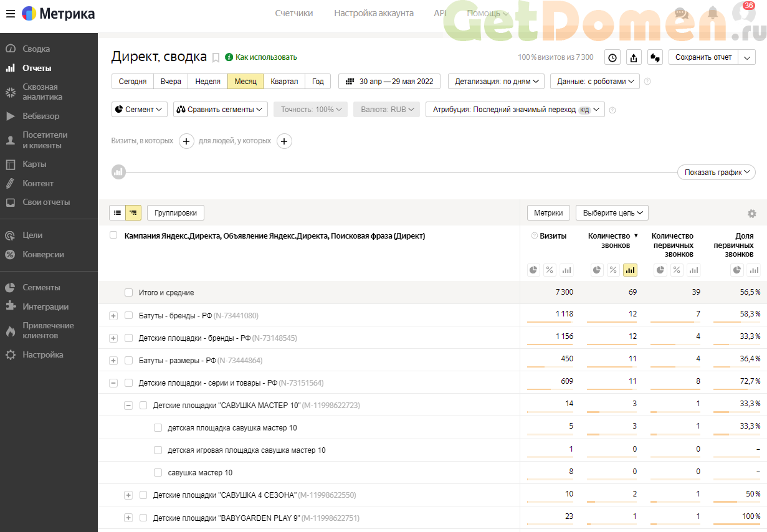
Task: Open the report history clock icon
Action: pos(612,57)
